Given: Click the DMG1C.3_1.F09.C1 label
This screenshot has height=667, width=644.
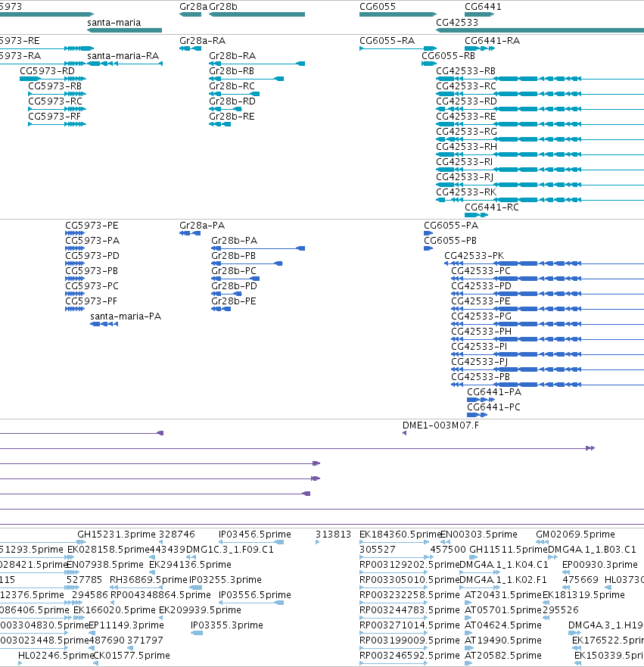Looking at the screenshot, I should 230,550.
